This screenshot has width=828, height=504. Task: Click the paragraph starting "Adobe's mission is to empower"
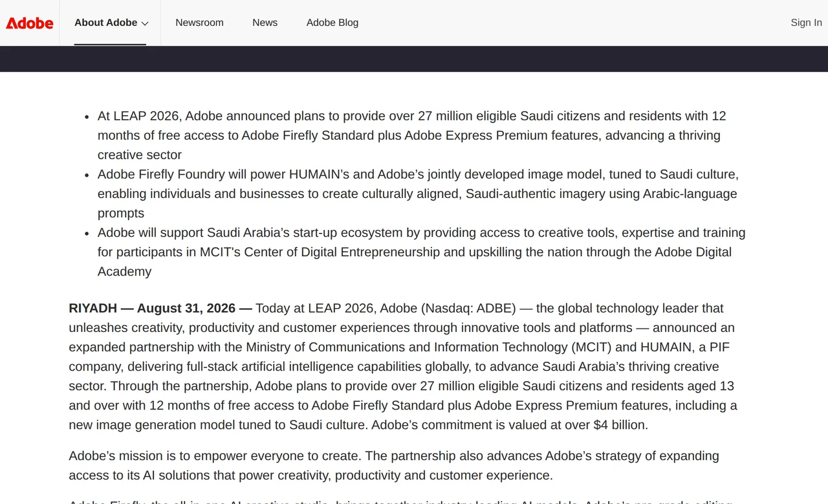[x=394, y=465]
